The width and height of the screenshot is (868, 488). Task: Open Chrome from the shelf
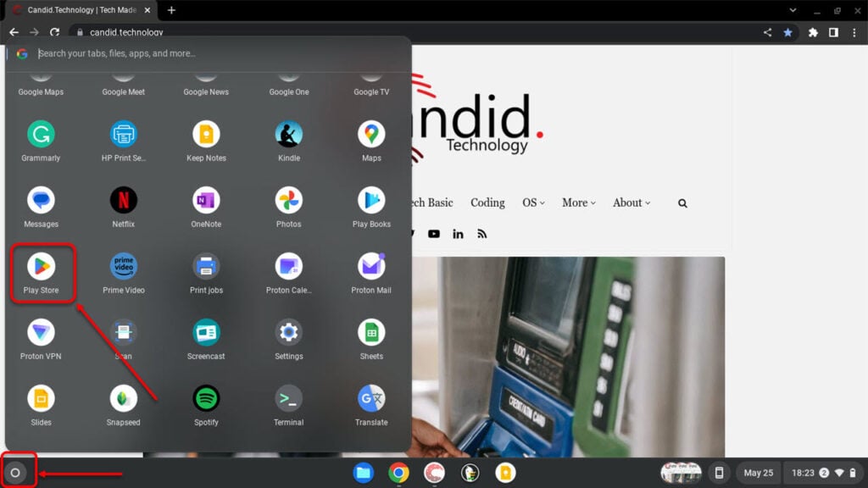coord(398,473)
